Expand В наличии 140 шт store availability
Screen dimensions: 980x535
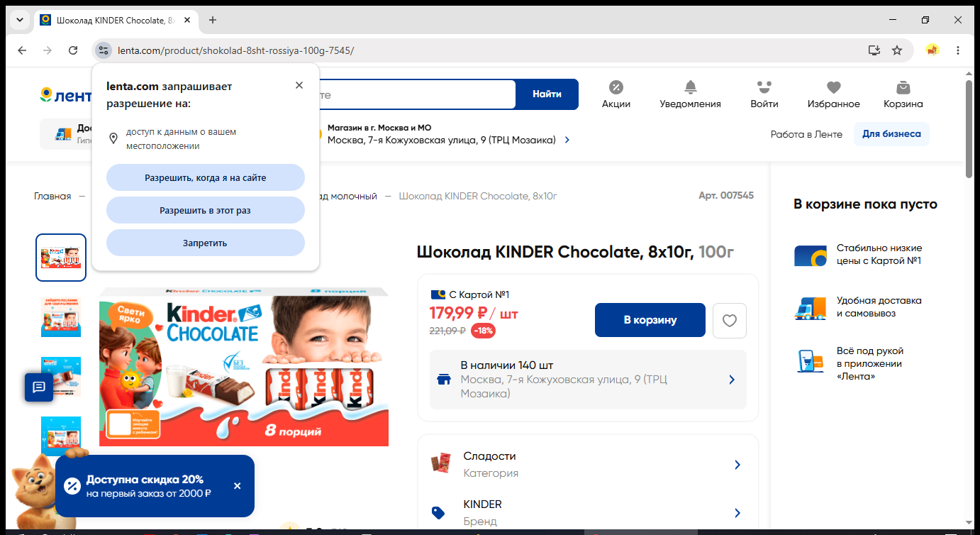[x=588, y=380]
